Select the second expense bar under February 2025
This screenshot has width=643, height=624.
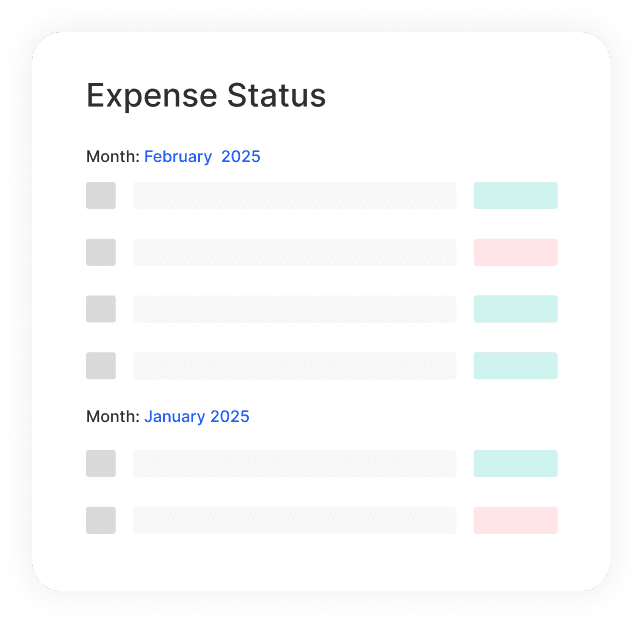(295, 252)
